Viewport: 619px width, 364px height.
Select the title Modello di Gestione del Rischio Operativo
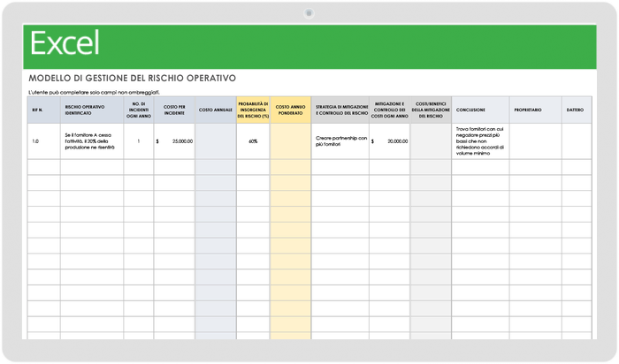[133, 78]
